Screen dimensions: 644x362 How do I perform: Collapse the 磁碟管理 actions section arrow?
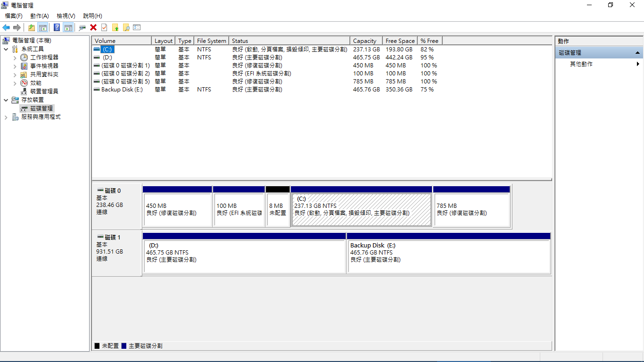pos(637,53)
